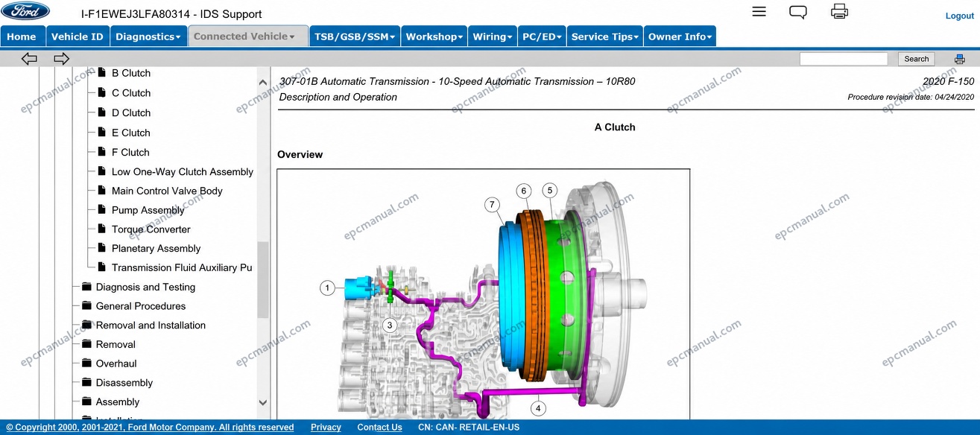
Task: Open the Workshop dropdown menu
Action: coord(434,36)
